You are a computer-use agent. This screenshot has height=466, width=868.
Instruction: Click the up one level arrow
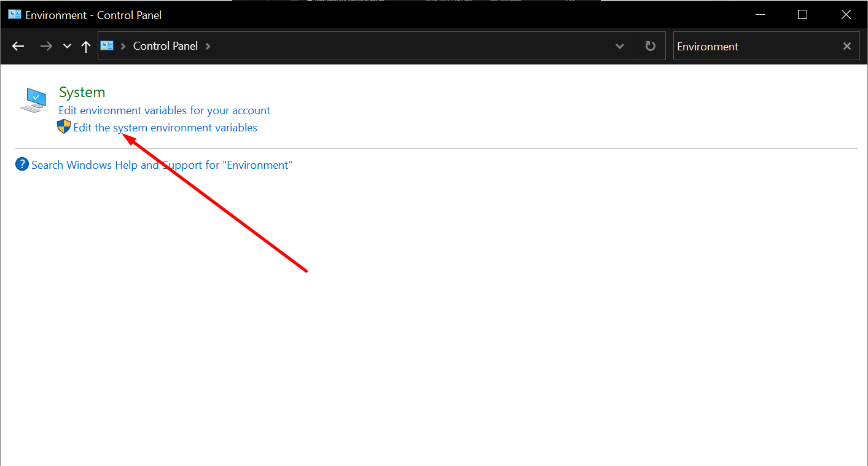click(x=85, y=46)
